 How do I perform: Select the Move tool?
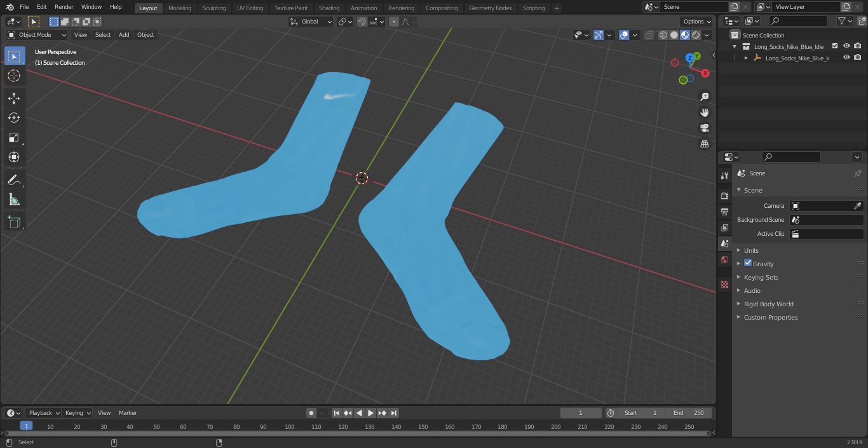point(14,98)
